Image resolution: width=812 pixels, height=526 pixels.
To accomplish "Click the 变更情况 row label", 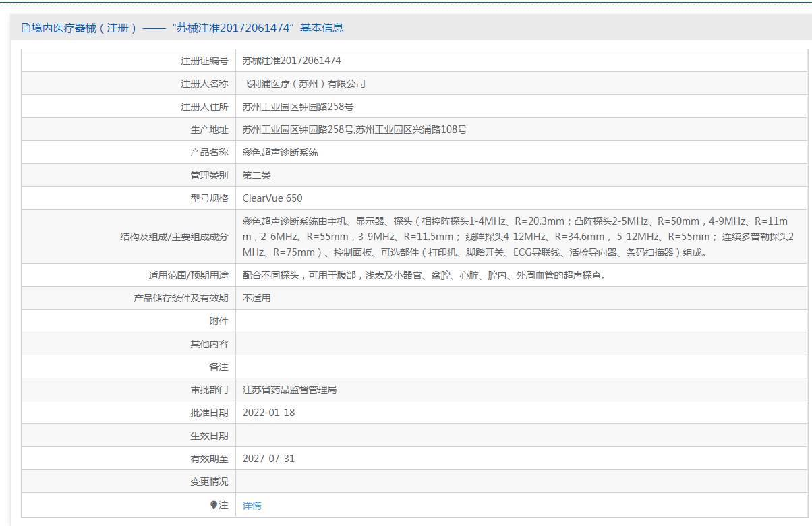I will [209, 481].
